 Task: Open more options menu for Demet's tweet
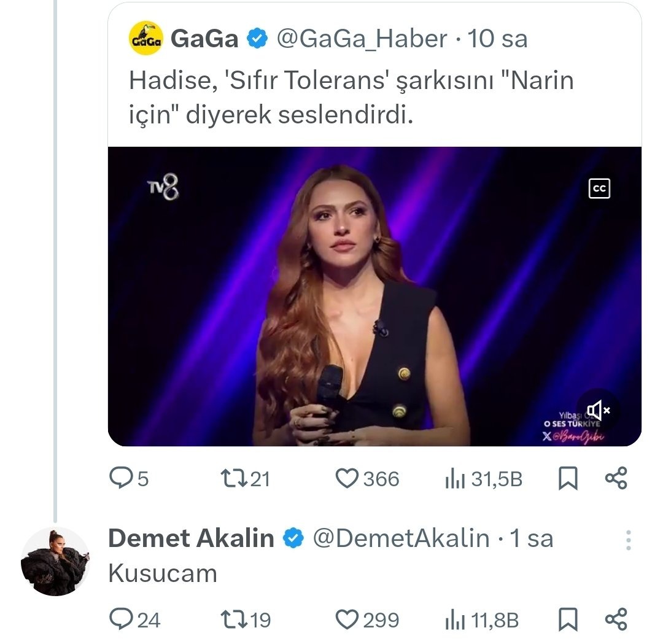[x=628, y=540]
